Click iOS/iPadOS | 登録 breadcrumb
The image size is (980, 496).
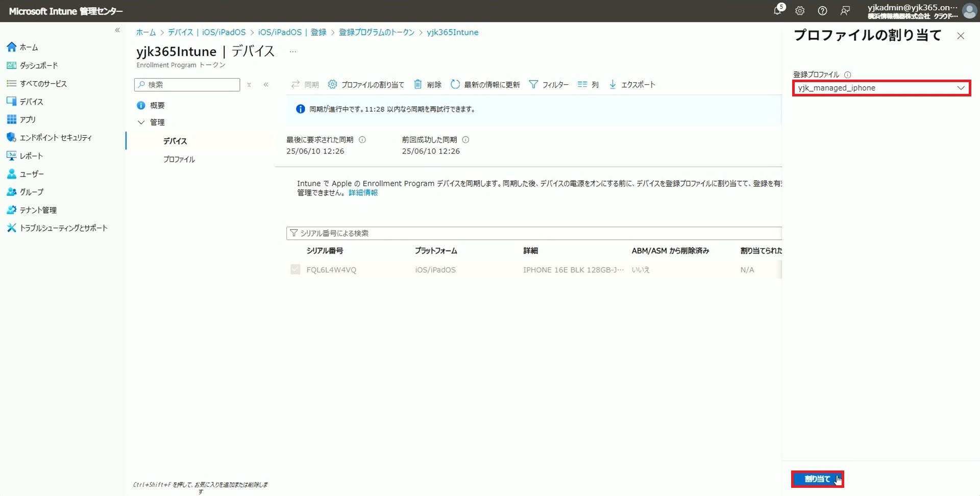coord(292,32)
